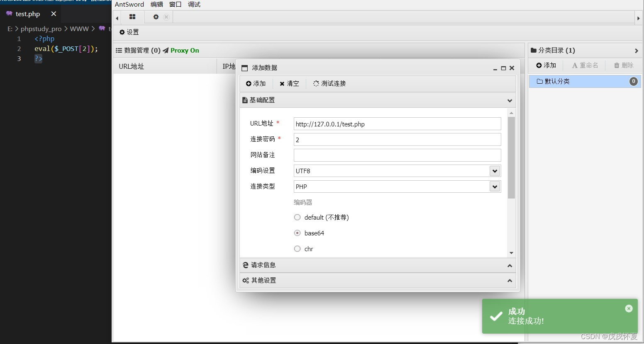The width and height of the screenshot is (644, 344).
Task: Close the settings tab with x icon
Action: 166,17
